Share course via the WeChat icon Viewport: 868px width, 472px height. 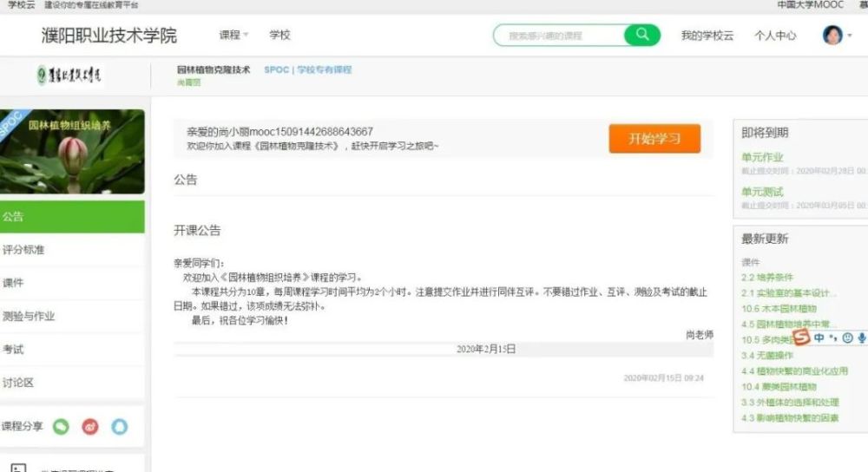(61, 427)
